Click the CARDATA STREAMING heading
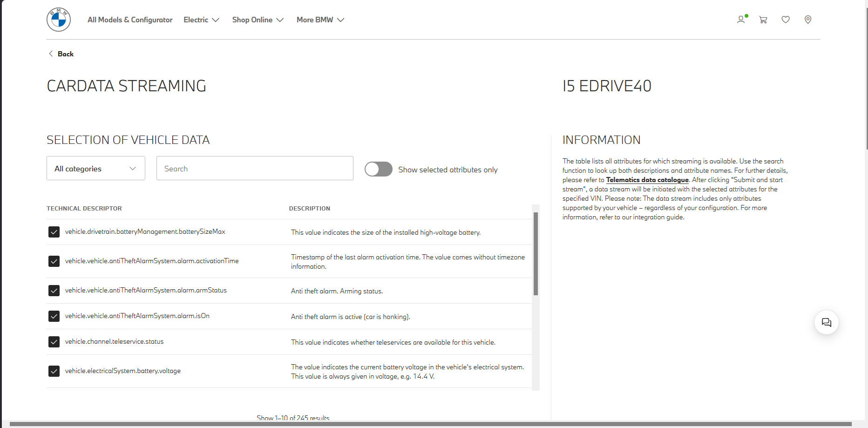Image resolution: width=868 pixels, height=428 pixels. pyautogui.click(x=126, y=86)
